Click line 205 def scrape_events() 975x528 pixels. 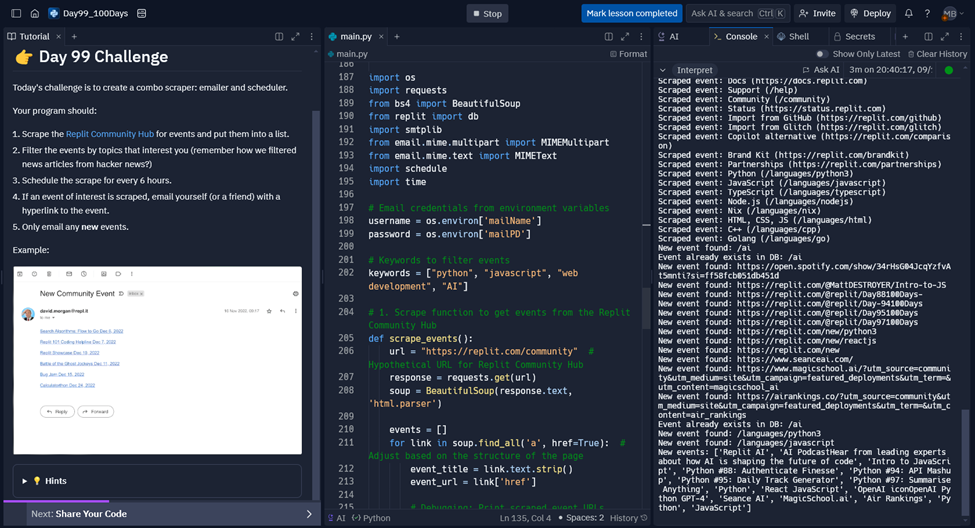click(420, 338)
